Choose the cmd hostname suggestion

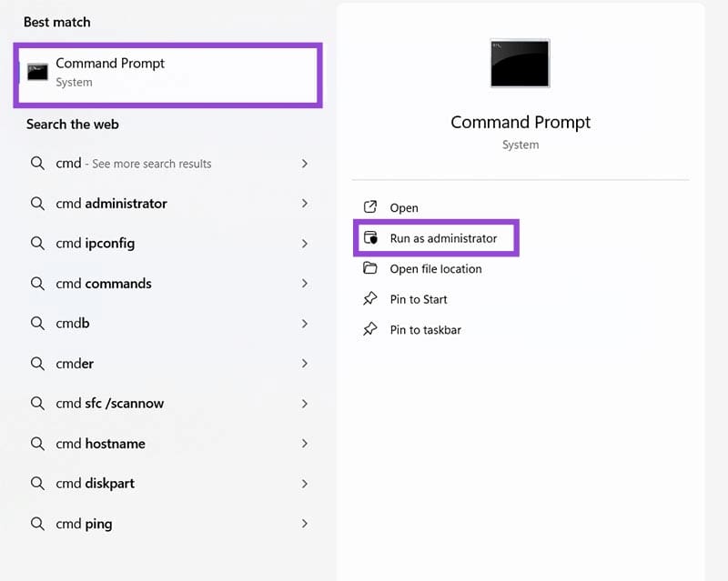tap(100, 444)
